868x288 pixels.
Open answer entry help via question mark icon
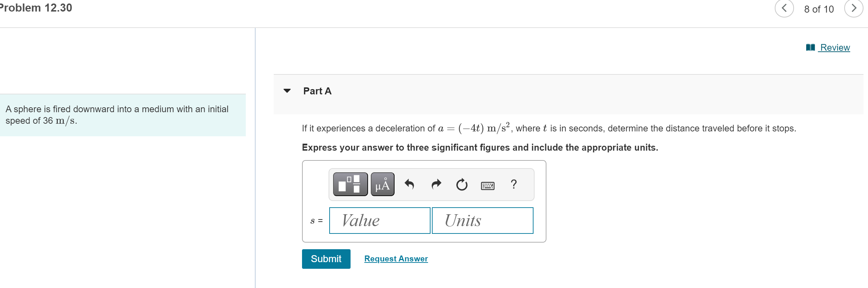(513, 185)
